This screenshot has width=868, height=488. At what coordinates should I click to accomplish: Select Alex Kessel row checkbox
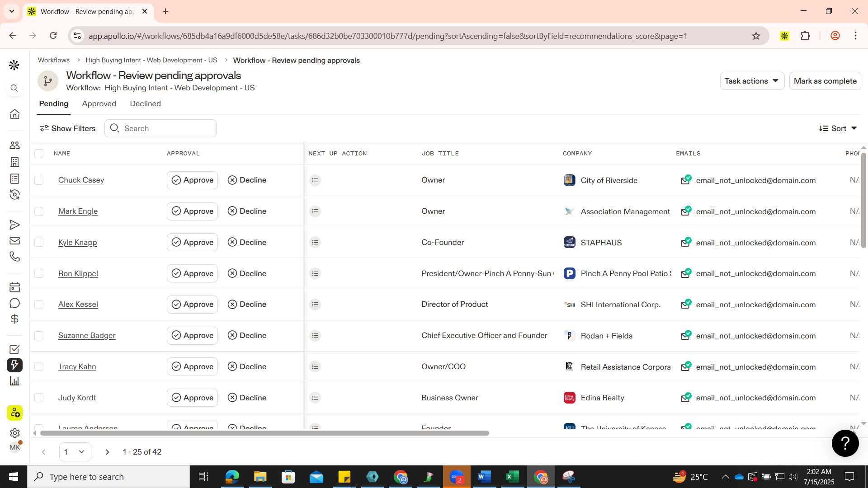pos(39,305)
